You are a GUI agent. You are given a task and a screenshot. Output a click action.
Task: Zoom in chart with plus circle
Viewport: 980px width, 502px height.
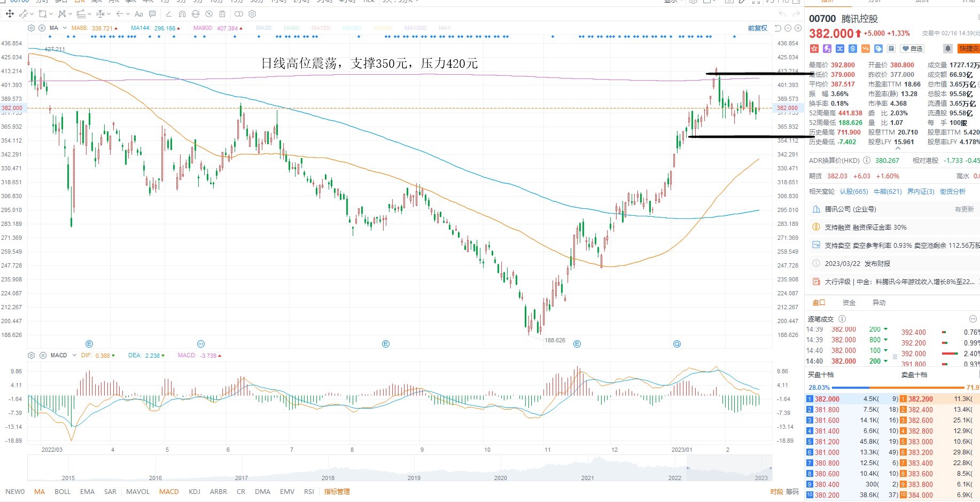(798, 28)
